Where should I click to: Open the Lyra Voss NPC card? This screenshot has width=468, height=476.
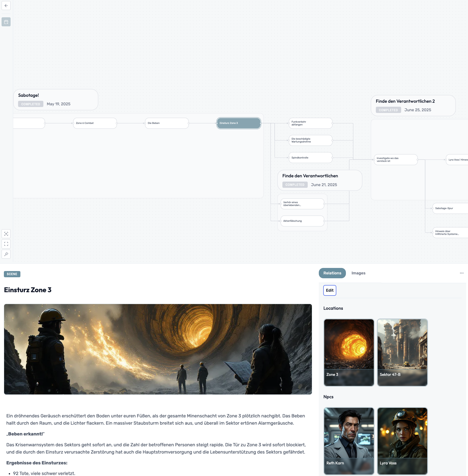pyautogui.click(x=402, y=441)
